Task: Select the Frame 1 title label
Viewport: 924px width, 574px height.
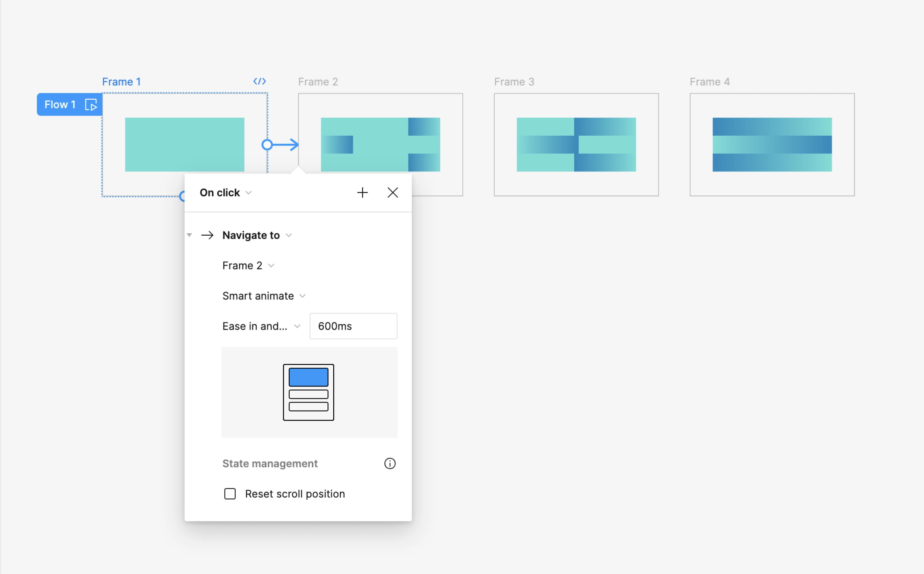Action: [121, 82]
